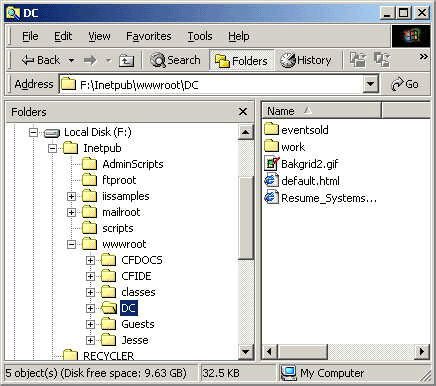Image resolution: width=436 pixels, height=386 pixels.
Task: Select the default.html file icon
Action: (271, 181)
